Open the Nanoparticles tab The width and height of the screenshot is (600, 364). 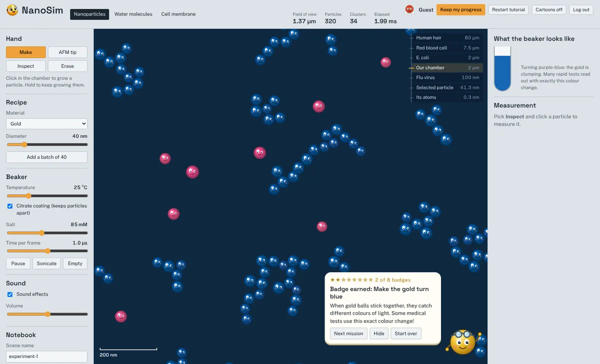[90, 14]
